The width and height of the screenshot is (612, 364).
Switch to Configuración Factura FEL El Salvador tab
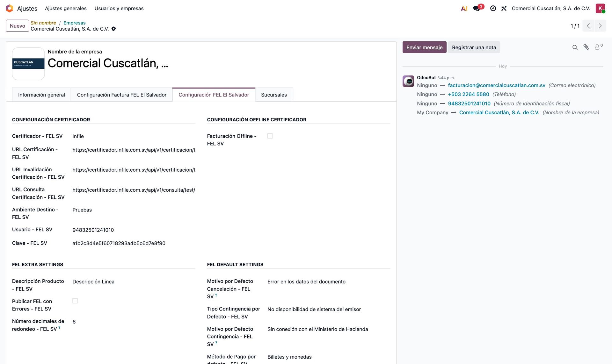(122, 95)
